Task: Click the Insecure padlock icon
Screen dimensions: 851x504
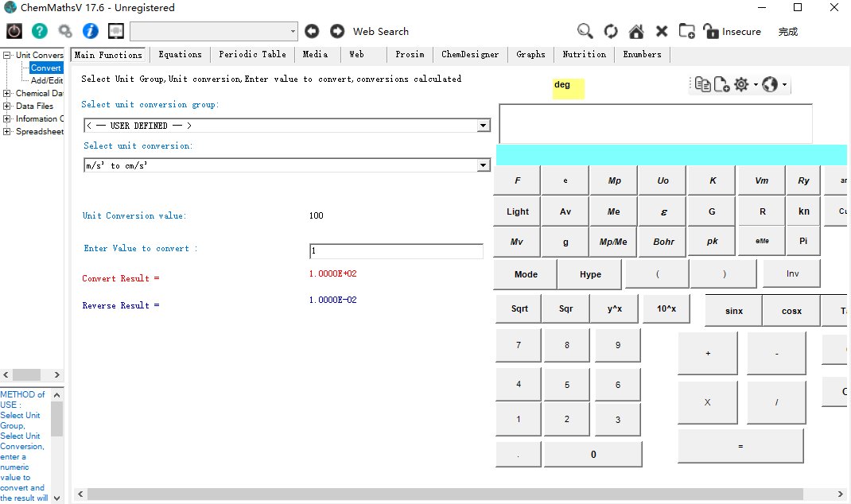Action: 710,31
